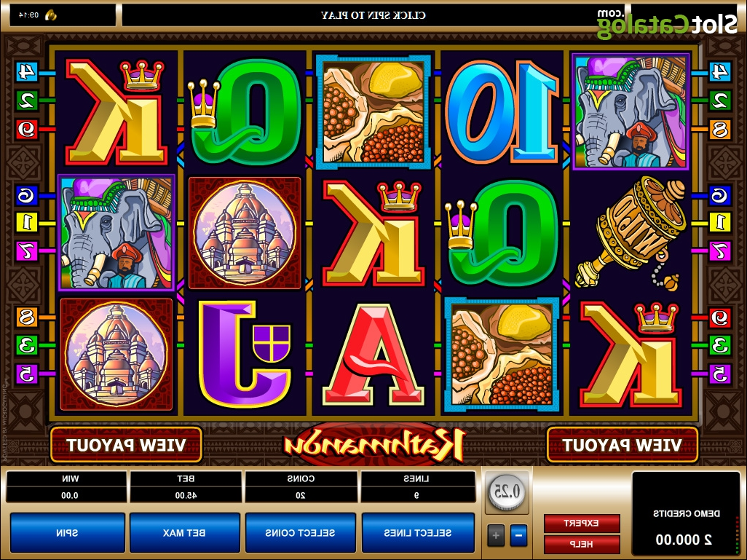Viewport: 747px width, 560px height.
Task: Select payline 6 marker beside the prayer wheel
Action: 719,195
